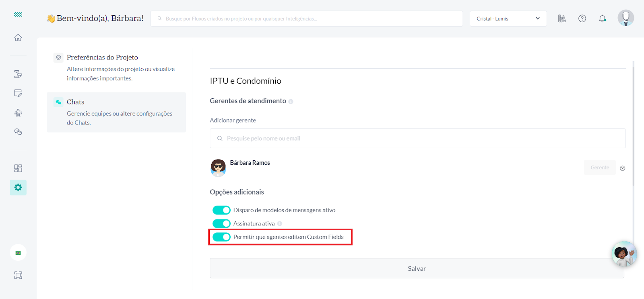Click the Gerente role button
The image size is (644, 299).
599,168
